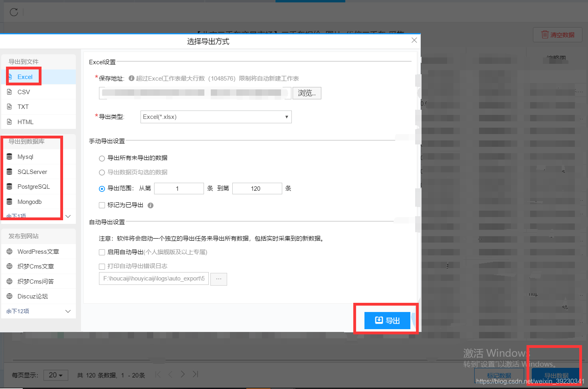Show info tip beside 标记为已导出
The width and height of the screenshot is (588, 389).
click(x=150, y=205)
